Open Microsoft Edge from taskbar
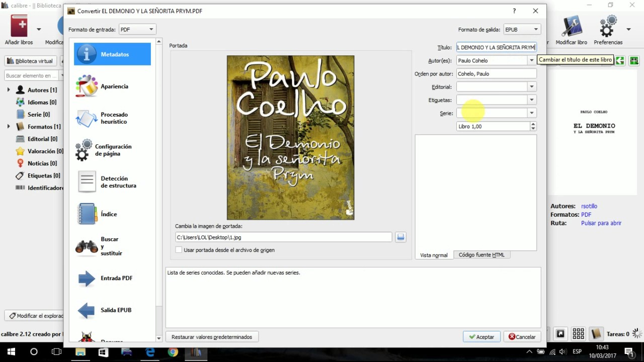The width and height of the screenshot is (644, 362). (x=150, y=352)
